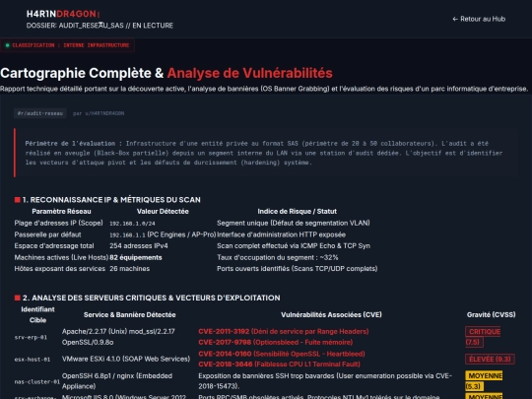The image size is (532, 399).
Task: Click the 'Gravité (CVSS)' column header
Action: (491, 315)
